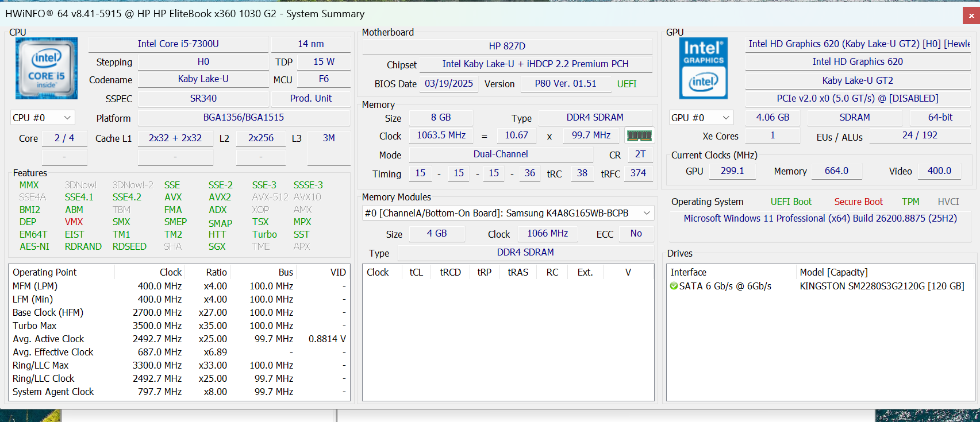Click the module Clock value 1066 MHz
The image size is (980, 422).
pos(547,234)
